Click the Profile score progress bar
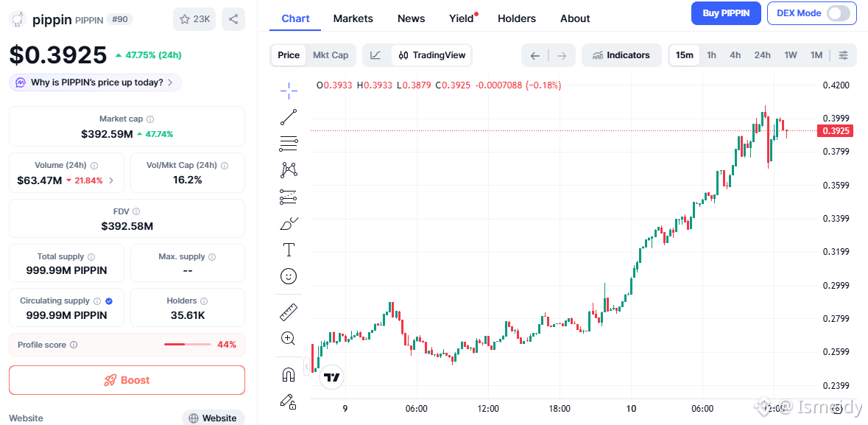This screenshot has width=868, height=425. (187, 345)
